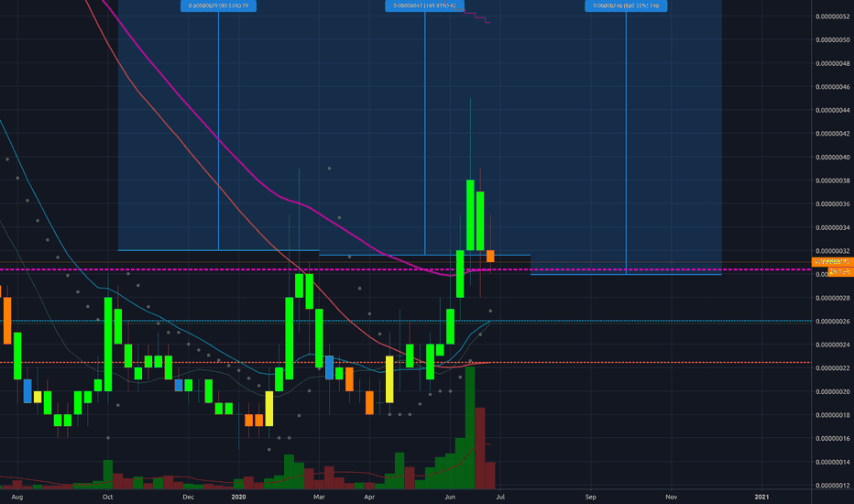
Task: Click the 0.00000034 price axis label
Action: point(832,227)
